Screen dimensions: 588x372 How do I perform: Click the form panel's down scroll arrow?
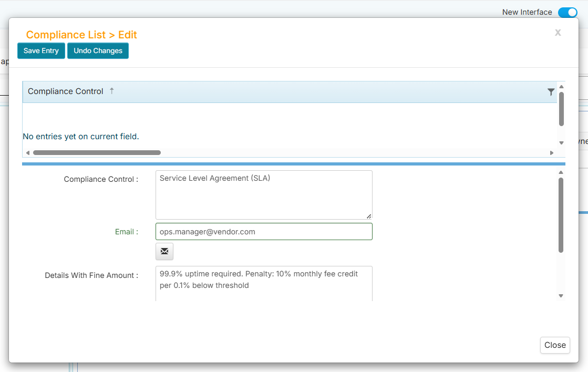[x=561, y=295]
